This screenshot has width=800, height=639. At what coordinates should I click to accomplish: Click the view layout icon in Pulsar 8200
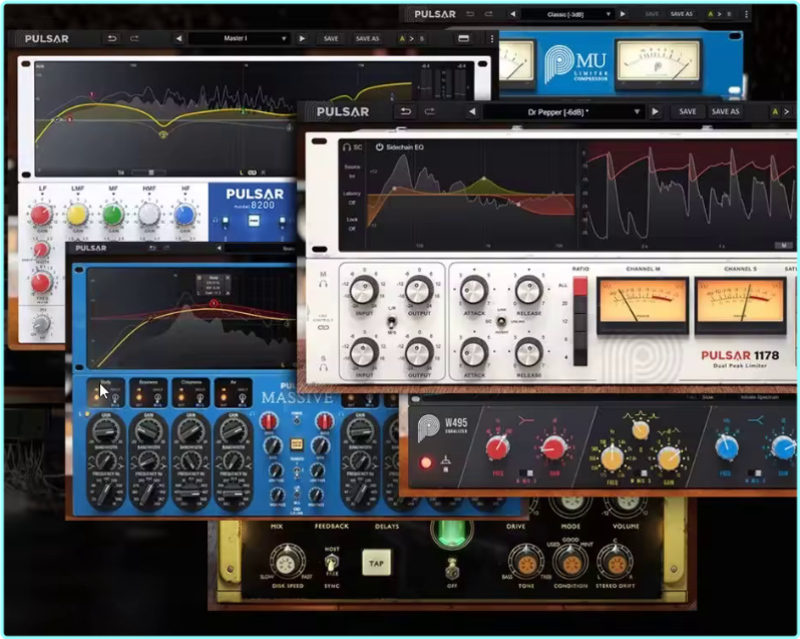tap(463, 38)
